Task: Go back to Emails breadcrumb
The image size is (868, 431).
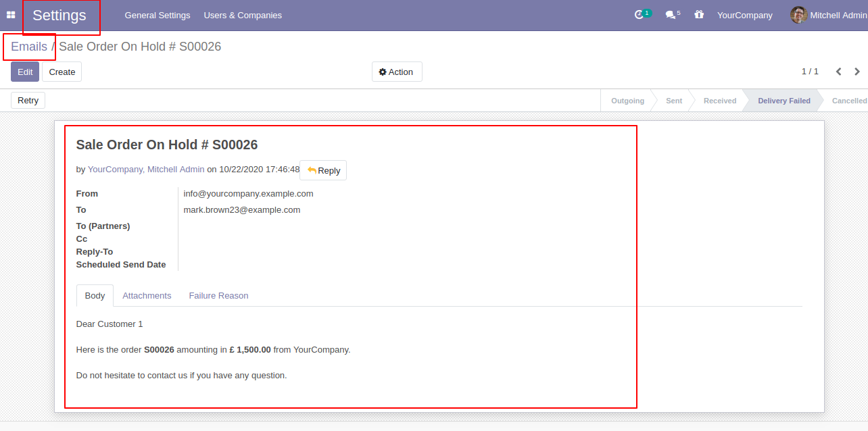Action: pyautogui.click(x=29, y=47)
